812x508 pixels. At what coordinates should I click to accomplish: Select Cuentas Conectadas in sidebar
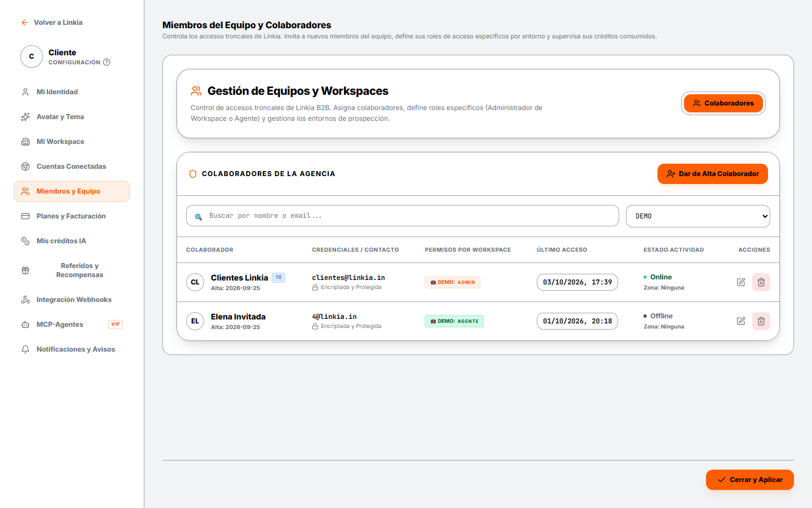(72, 167)
